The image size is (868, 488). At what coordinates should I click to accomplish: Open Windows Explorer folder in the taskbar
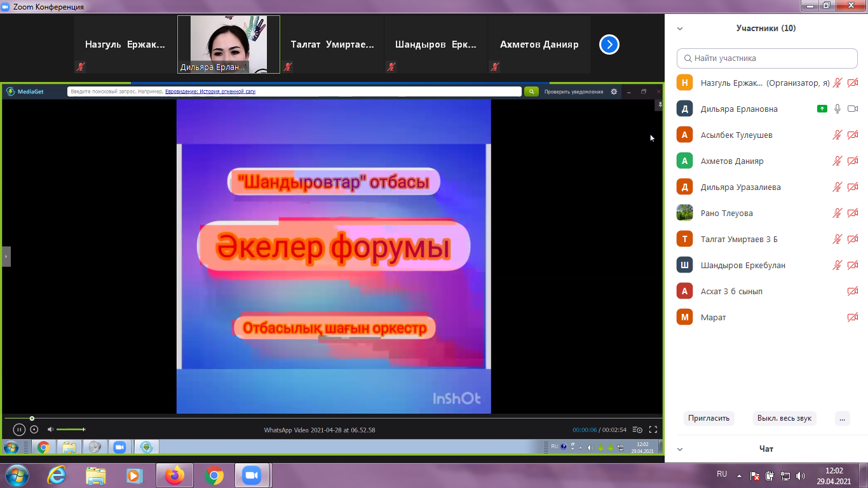click(96, 475)
